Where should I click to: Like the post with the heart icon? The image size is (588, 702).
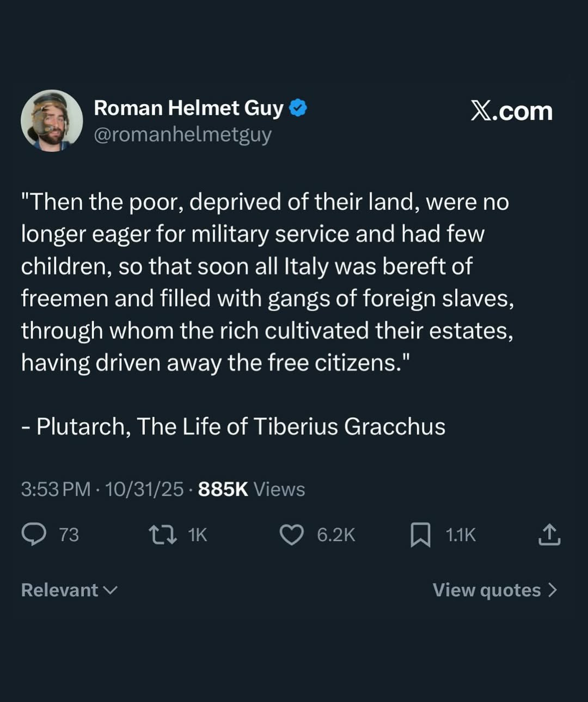(x=291, y=534)
